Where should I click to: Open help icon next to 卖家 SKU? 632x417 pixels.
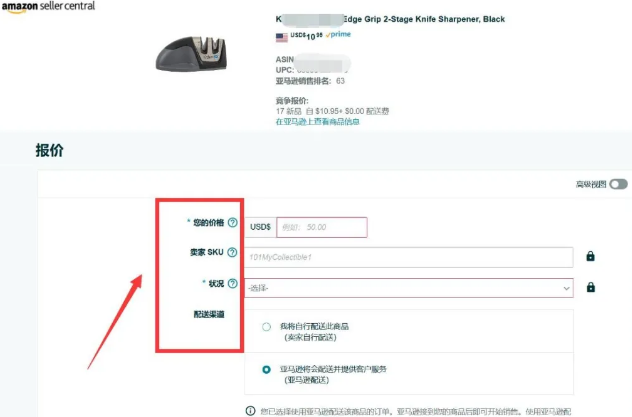pyautogui.click(x=232, y=252)
